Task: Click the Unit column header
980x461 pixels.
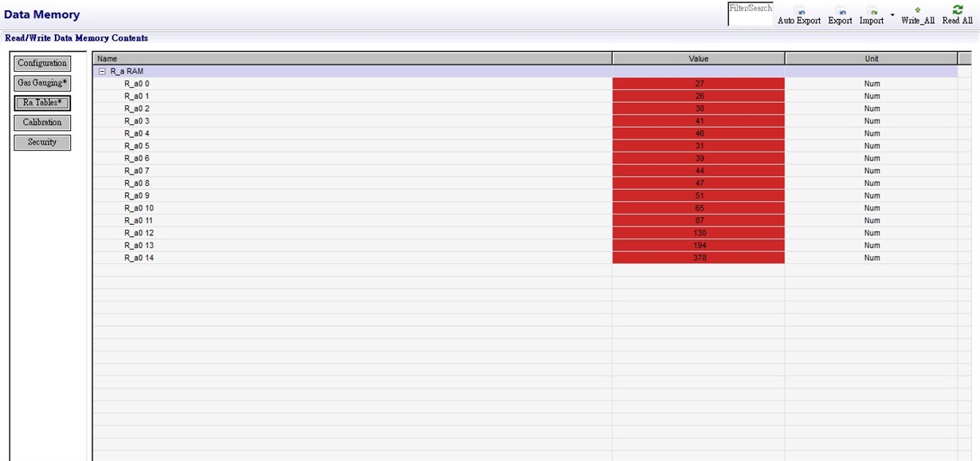Action: (x=872, y=58)
